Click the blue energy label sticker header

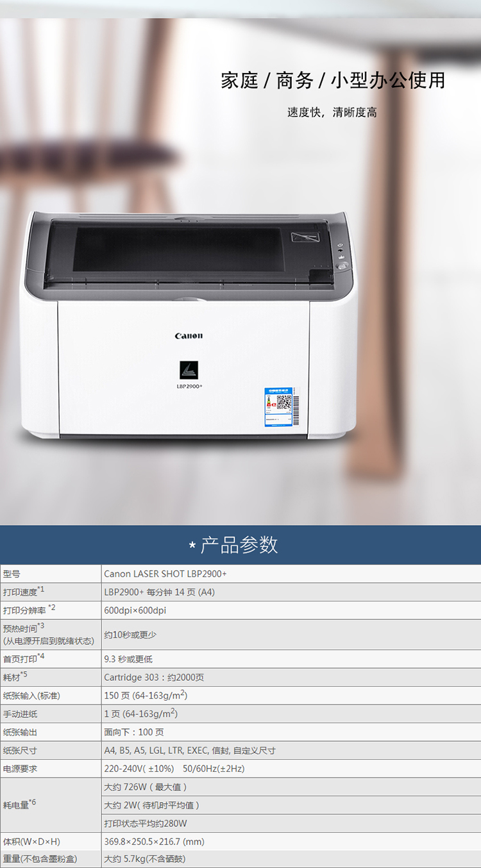coord(279,390)
